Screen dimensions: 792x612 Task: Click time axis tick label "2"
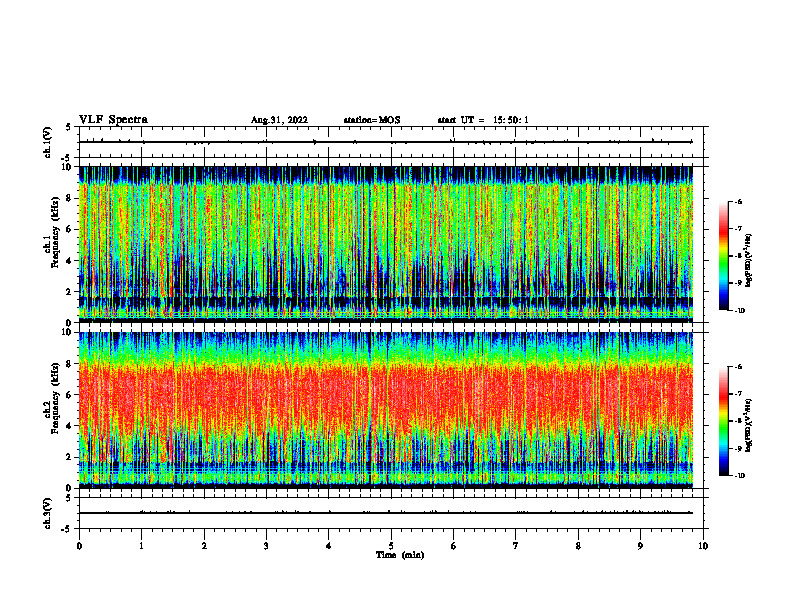(x=204, y=546)
